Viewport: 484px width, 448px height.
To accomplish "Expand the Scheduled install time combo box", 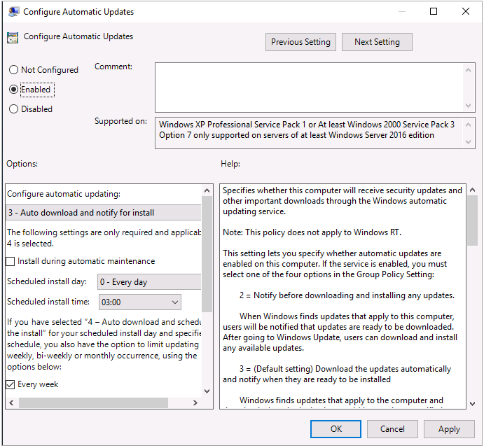I will click(140, 302).
